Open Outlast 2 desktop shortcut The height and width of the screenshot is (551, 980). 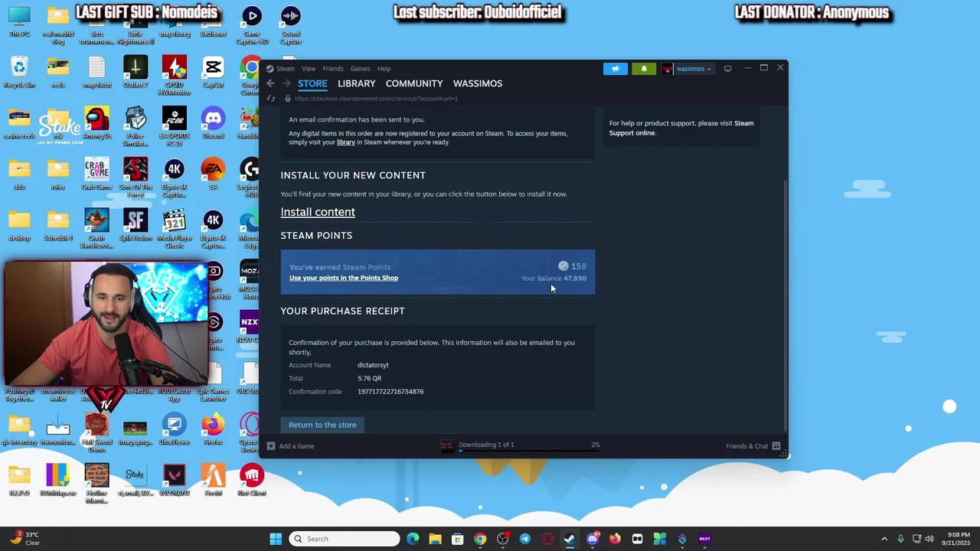pyautogui.click(x=136, y=73)
